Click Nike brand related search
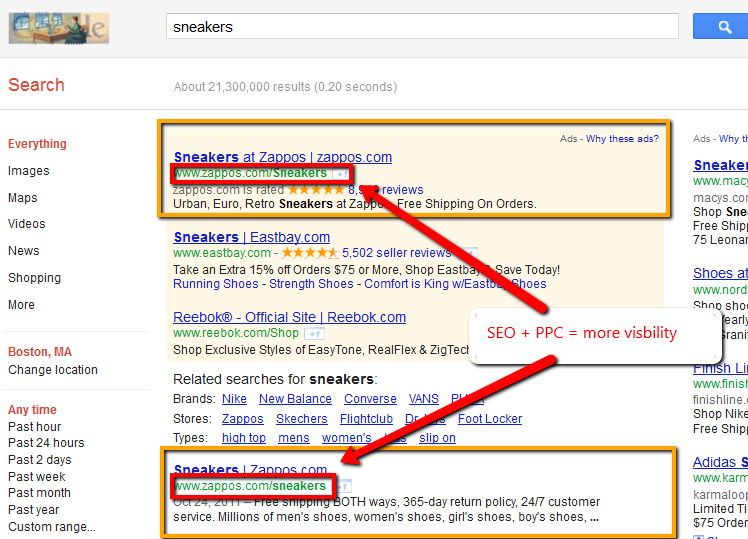 [x=234, y=399]
